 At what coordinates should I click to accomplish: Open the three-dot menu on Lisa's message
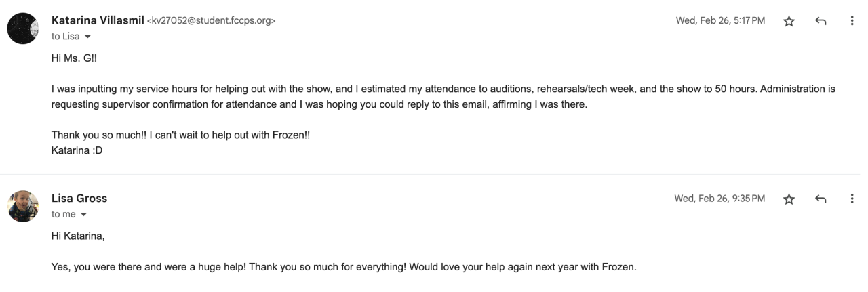(x=852, y=199)
